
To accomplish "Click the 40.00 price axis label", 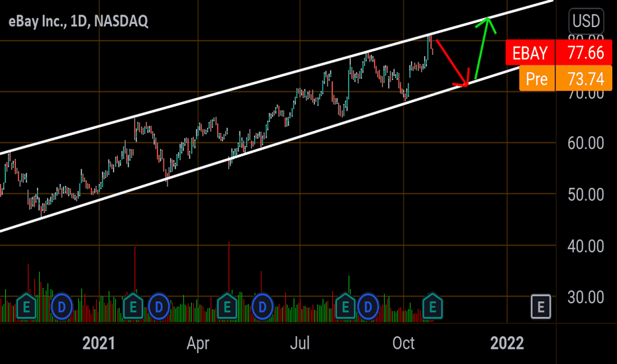I will click(585, 246).
